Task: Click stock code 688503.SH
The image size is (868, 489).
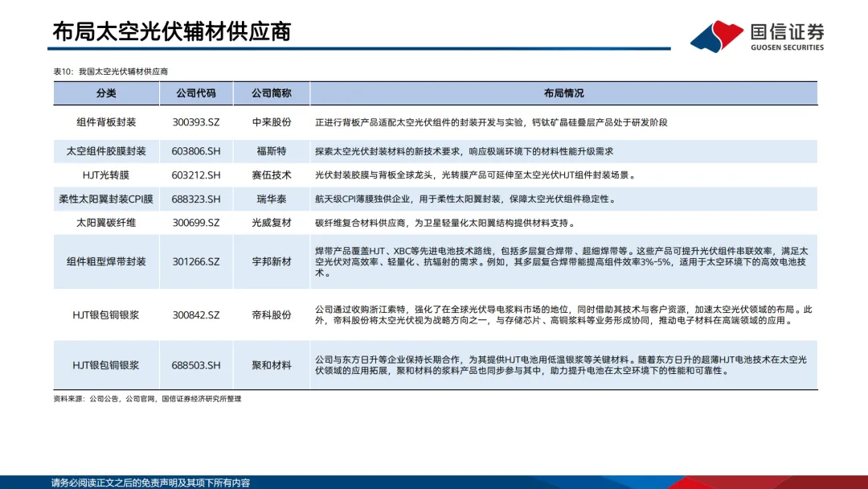Action: pyautogui.click(x=196, y=365)
